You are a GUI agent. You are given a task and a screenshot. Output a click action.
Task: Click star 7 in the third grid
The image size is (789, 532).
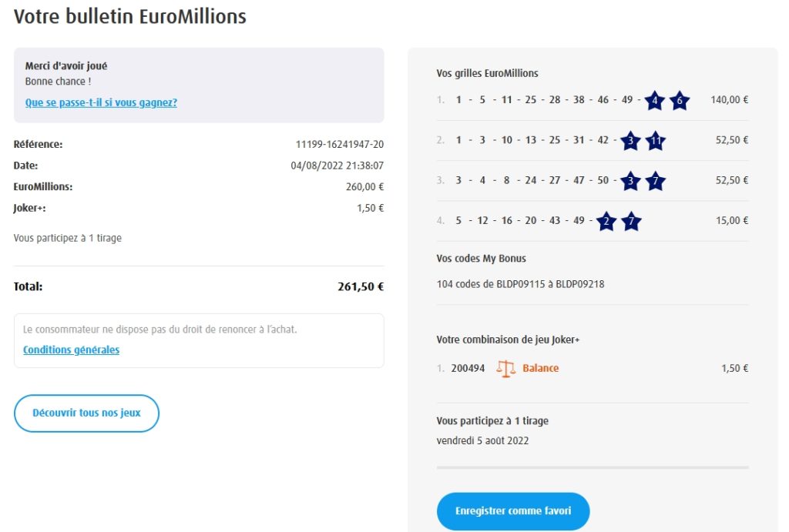click(x=655, y=181)
